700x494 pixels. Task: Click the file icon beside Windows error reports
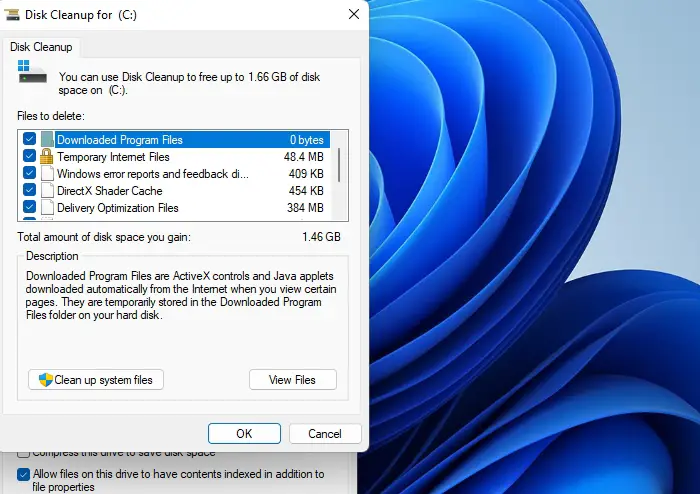pos(47,173)
